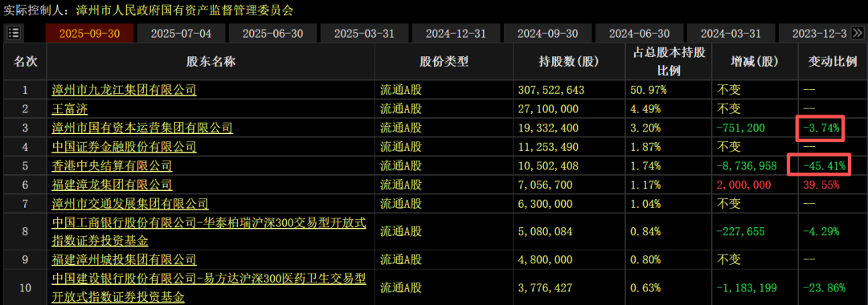Open link 中国证券金融股份有限公司

[124, 147]
